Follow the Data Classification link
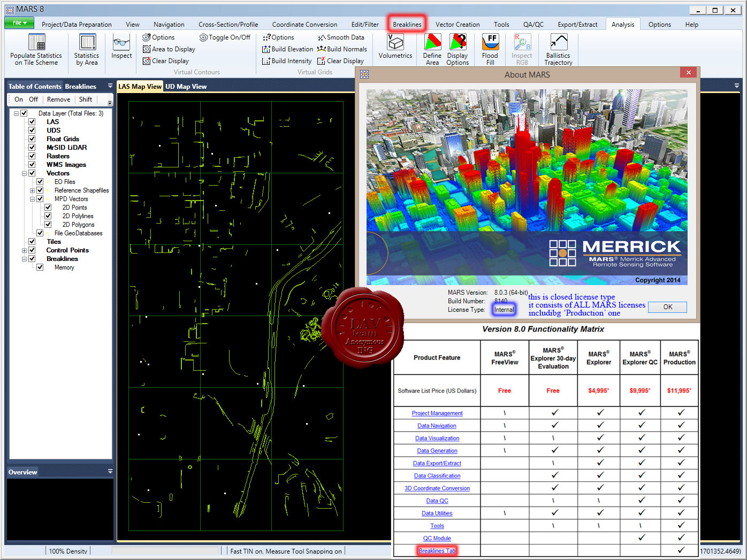 [437, 475]
